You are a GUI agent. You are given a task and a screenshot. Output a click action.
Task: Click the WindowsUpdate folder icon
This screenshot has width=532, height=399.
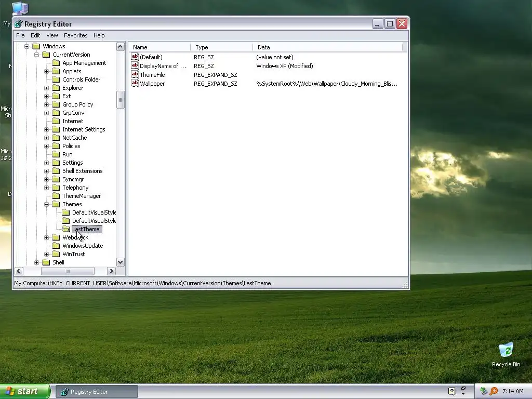(x=56, y=246)
